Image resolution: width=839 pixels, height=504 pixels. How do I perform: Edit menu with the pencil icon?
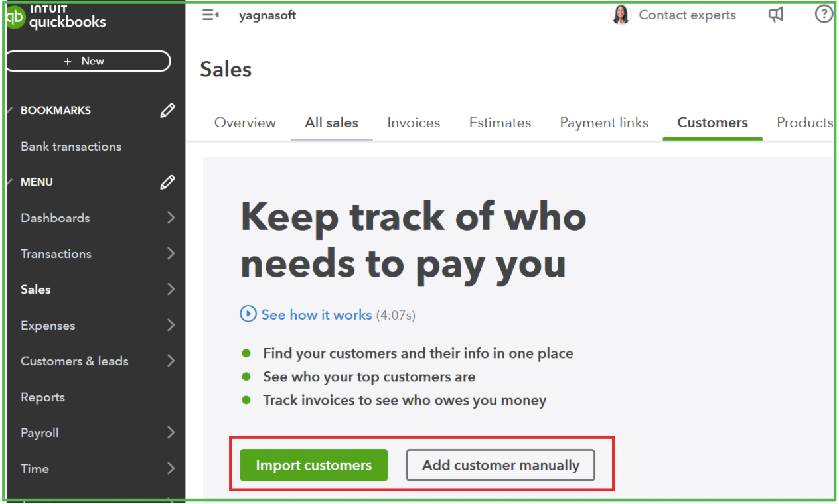[x=167, y=182]
